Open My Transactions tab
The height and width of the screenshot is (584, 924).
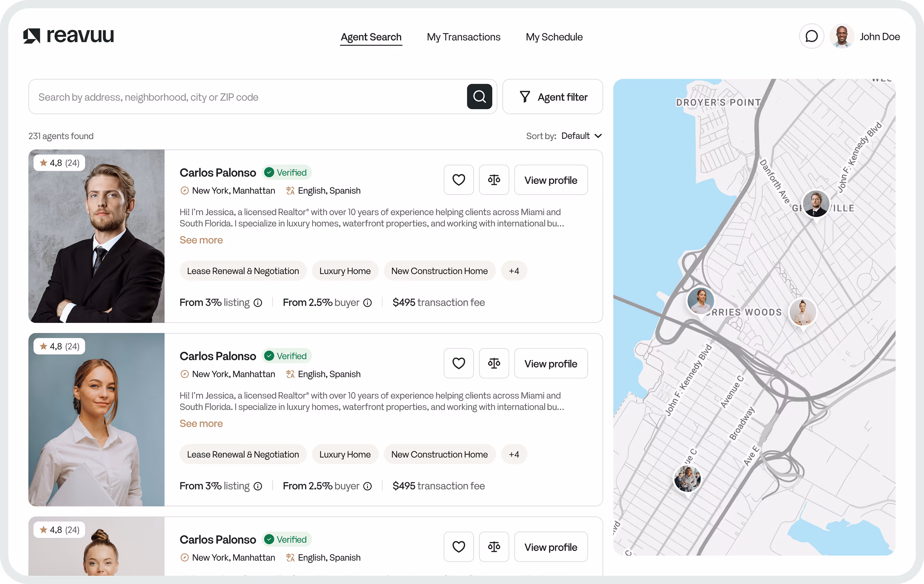click(463, 37)
